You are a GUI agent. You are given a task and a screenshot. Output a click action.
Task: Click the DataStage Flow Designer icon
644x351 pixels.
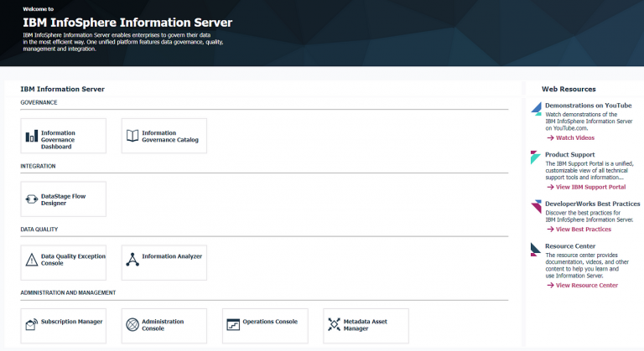pos(32,199)
